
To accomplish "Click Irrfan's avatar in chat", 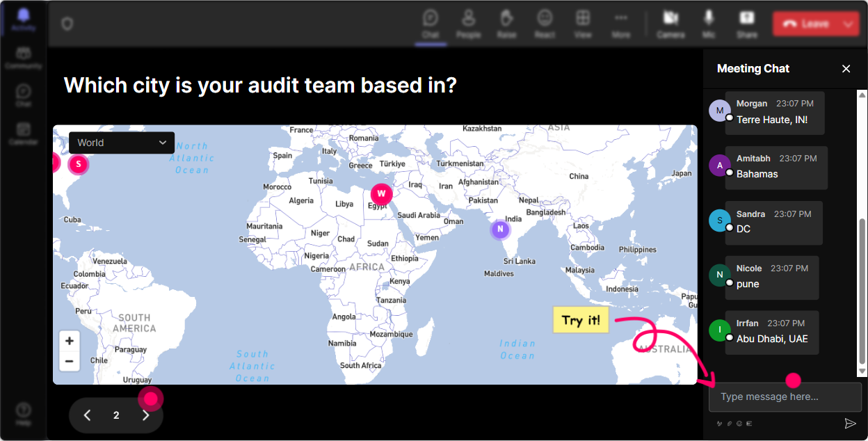I will coord(720,330).
